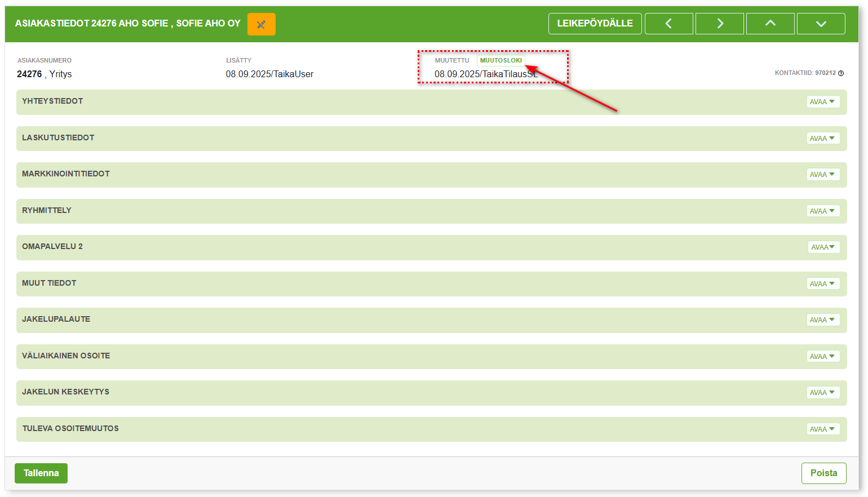This screenshot has height=497, width=868.
Task: Show Jakelupalaute section via Avaa
Action: (822, 320)
